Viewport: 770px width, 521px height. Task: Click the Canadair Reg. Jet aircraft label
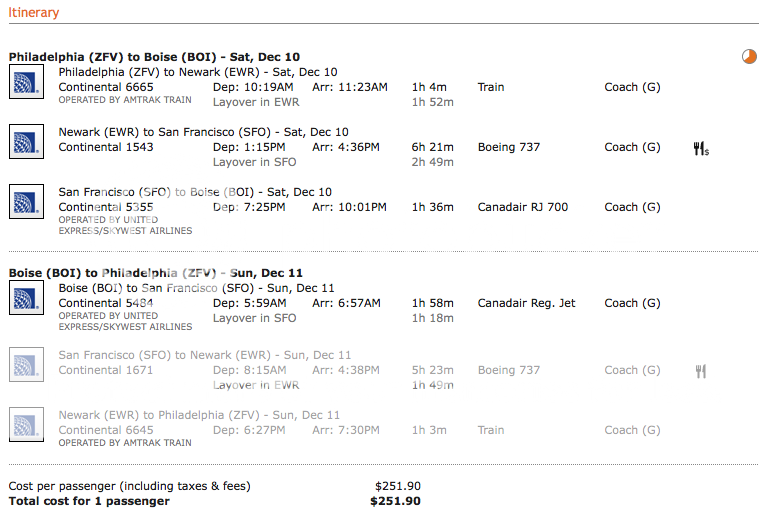tap(525, 303)
